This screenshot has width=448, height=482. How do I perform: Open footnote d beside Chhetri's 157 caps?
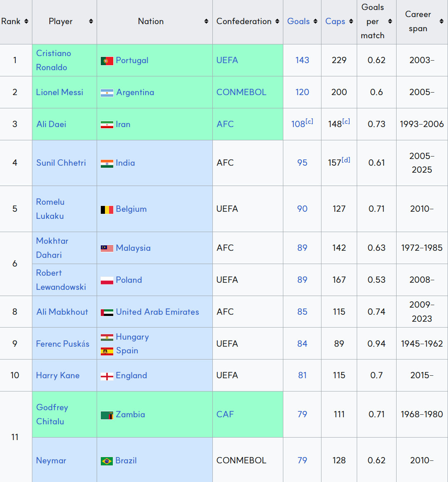point(346,160)
